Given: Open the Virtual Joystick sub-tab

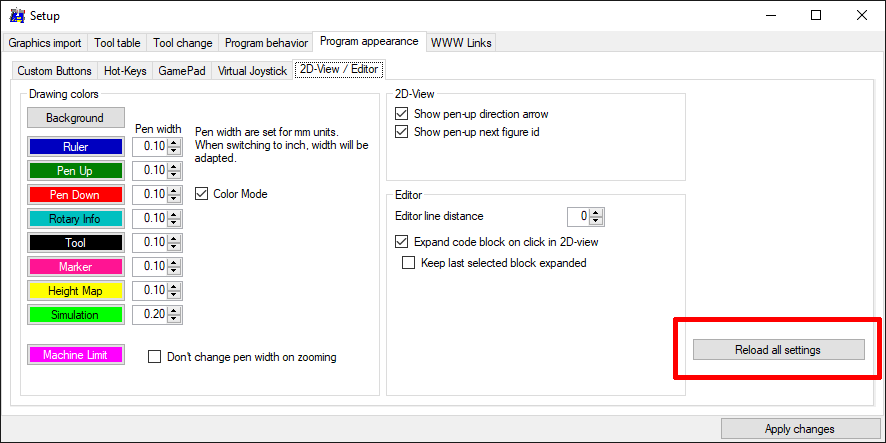Looking at the screenshot, I should [x=252, y=71].
